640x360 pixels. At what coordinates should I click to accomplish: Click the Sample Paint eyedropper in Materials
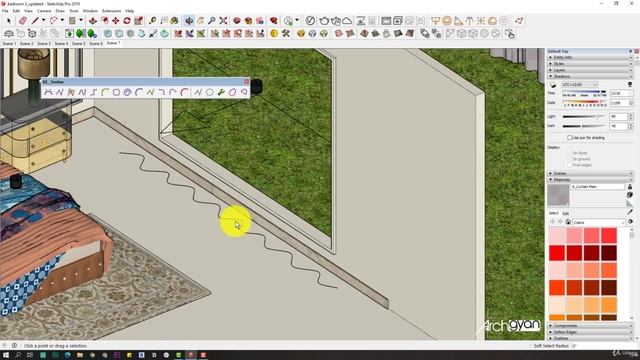tap(630, 212)
